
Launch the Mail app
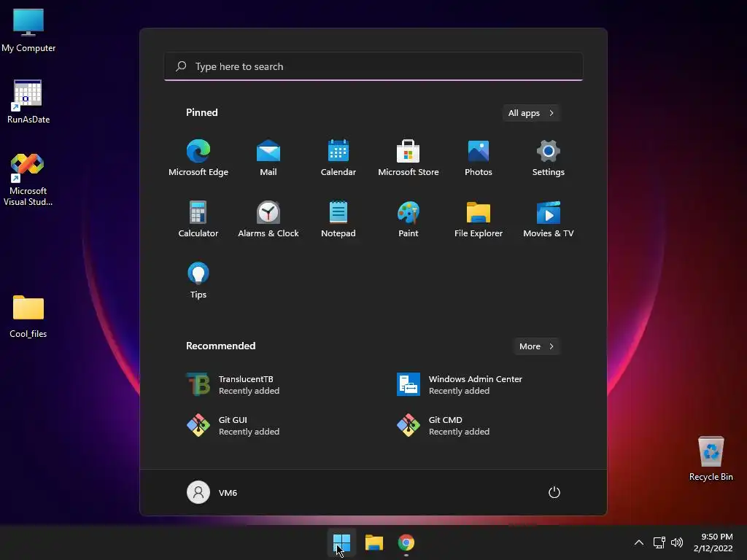[268, 158]
